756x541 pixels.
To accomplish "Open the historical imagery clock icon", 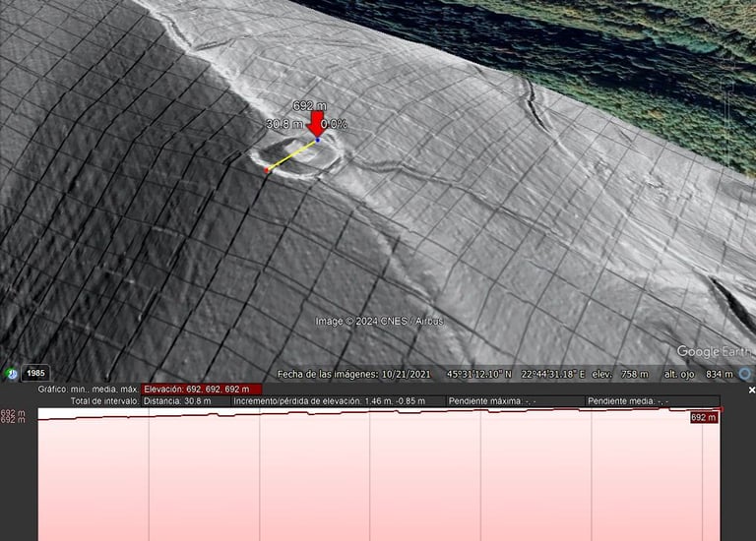I will (12, 374).
